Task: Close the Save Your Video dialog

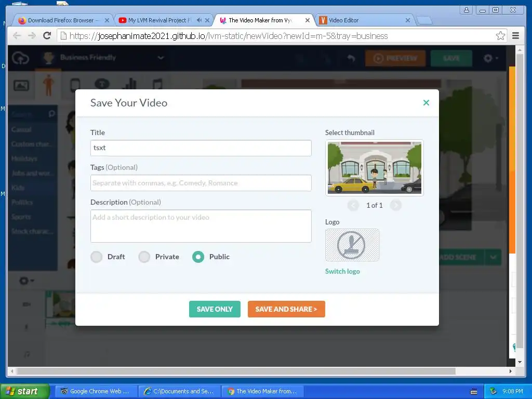Action: pyautogui.click(x=426, y=102)
